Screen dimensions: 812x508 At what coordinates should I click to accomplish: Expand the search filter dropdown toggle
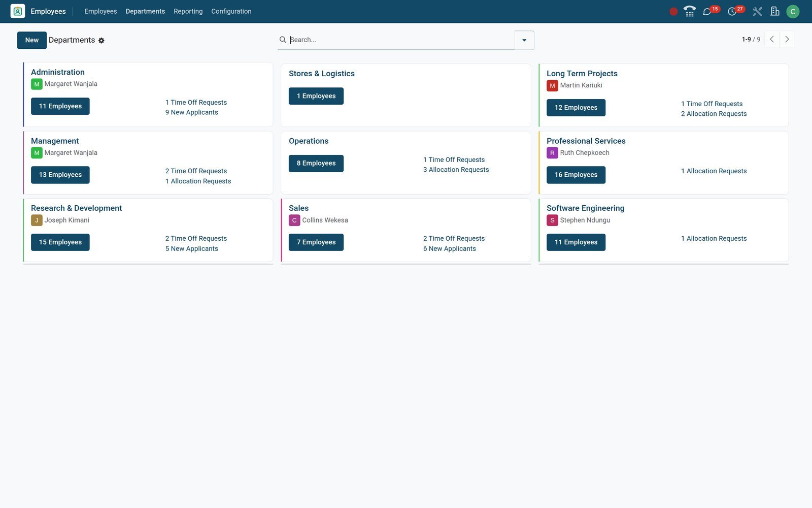tap(524, 40)
